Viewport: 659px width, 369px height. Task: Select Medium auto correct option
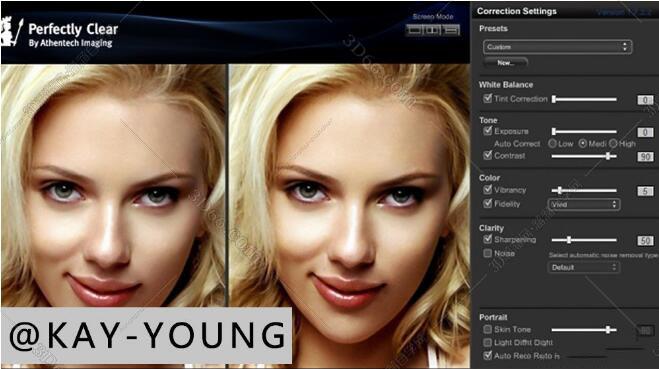[583, 144]
